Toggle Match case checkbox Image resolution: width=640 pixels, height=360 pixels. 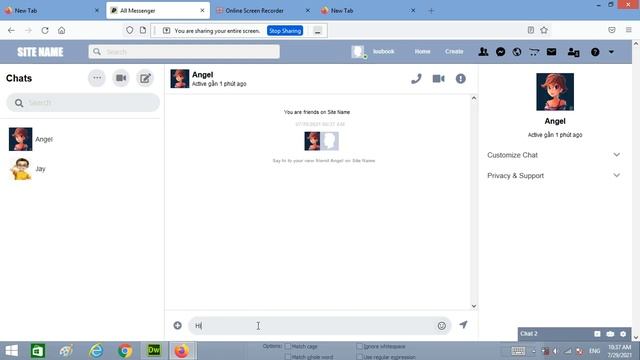click(x=287, y=346)
